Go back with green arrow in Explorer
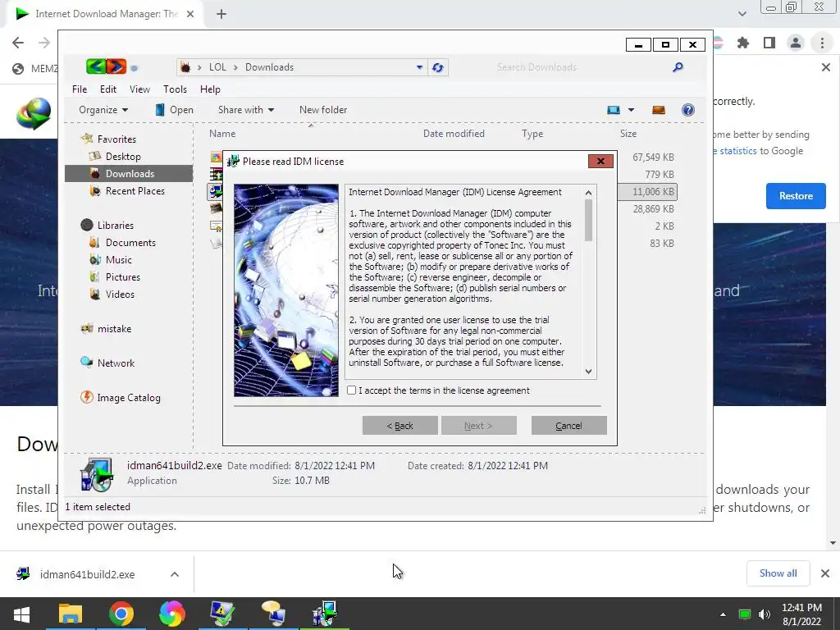The width and height of the screenshot is (840, 630). click(96, 66)
